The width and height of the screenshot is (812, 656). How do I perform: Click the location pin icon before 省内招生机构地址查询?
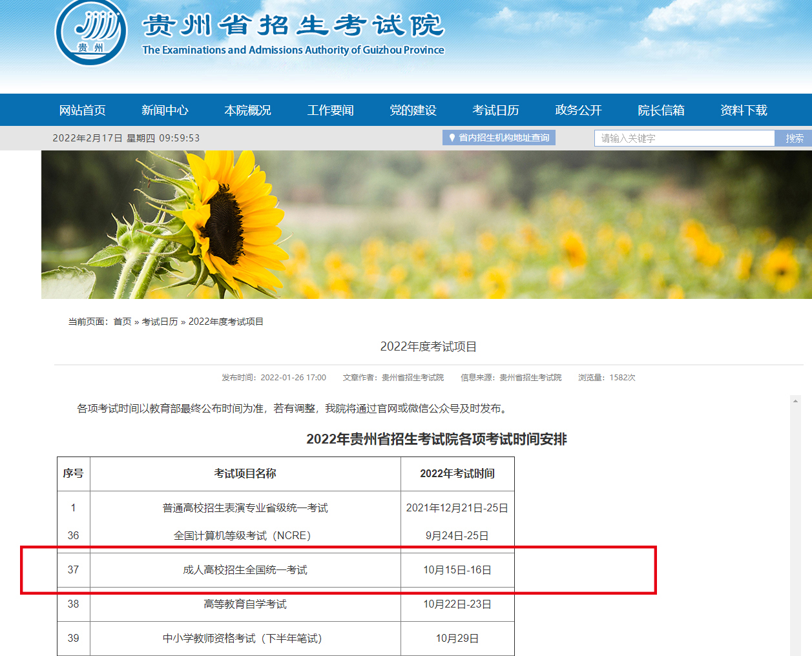pos(452,137)
